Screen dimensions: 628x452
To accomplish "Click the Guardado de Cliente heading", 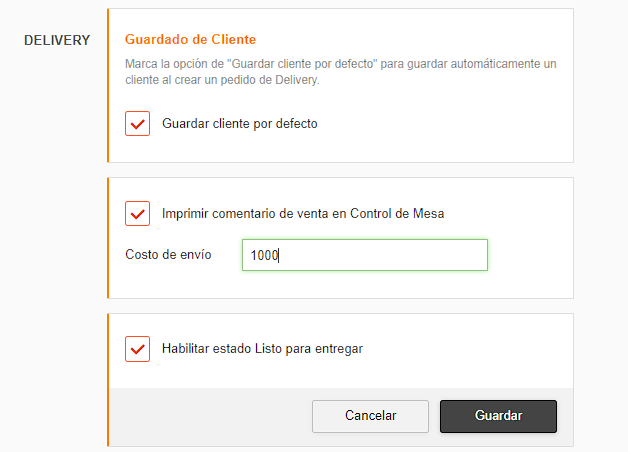I will tap(190, 40).
